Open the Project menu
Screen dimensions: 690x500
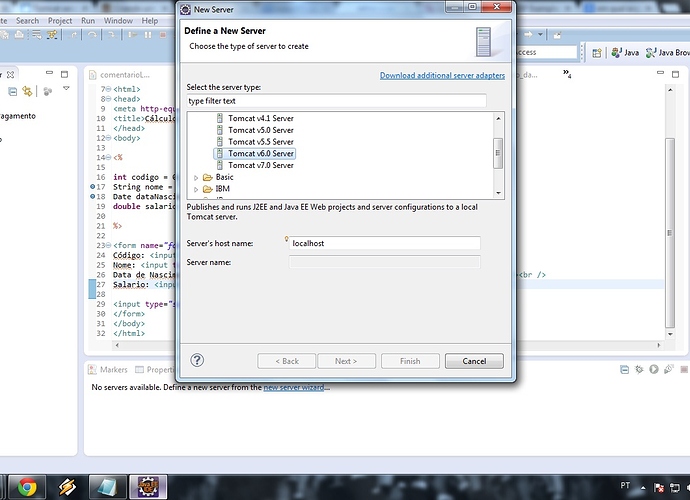(x=60, y=21)
